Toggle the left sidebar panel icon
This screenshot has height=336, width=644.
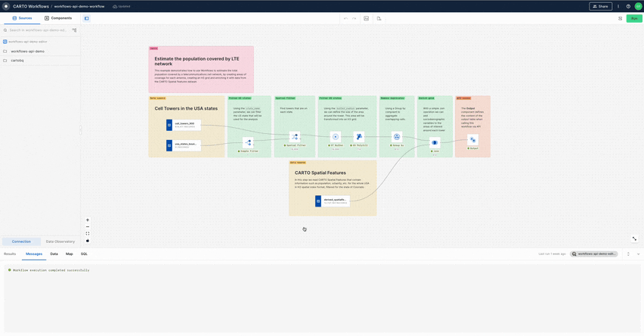pyautogui.click(x=86, y=18)
